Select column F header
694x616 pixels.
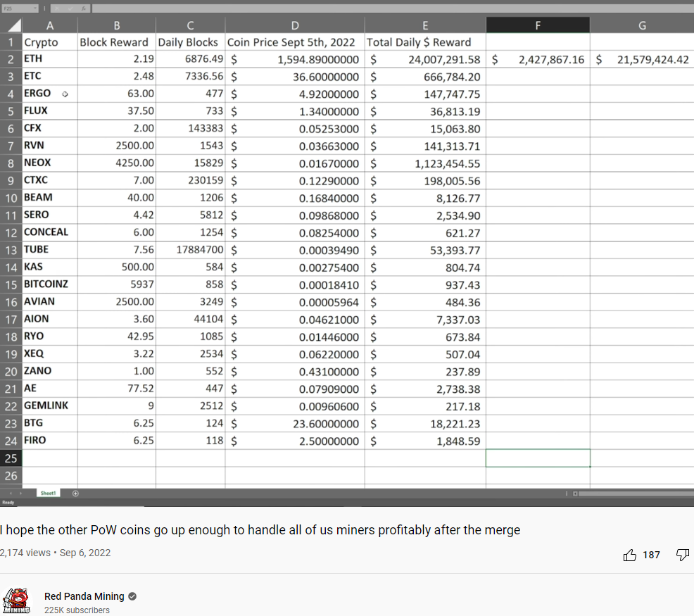coord(538,25)
